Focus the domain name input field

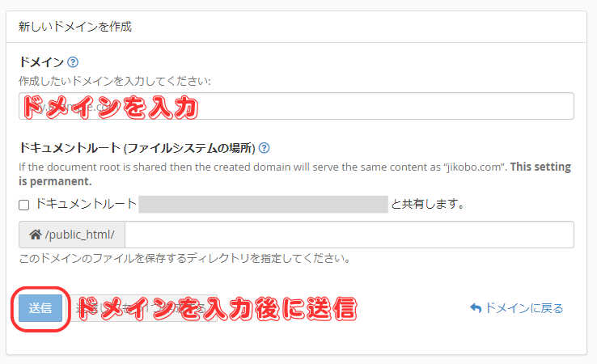click(296, 106)
